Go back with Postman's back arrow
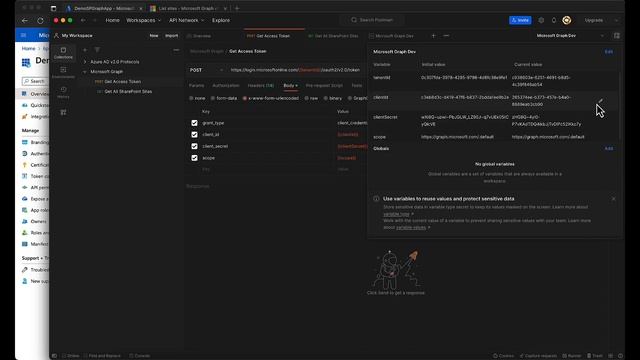 click(83, 20)
